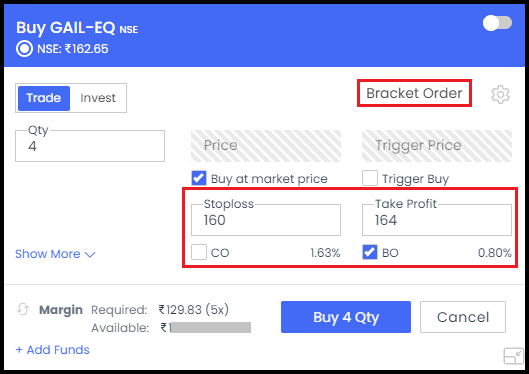This screenshot has width=529, height=374.
Task: Click the Buy 4 Qty button
Action: (x=346, y=317)
